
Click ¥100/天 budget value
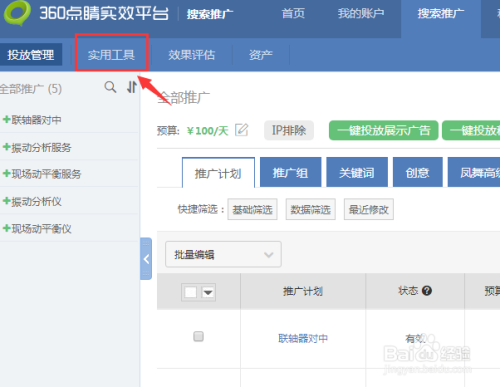click(x=207, y=131)
